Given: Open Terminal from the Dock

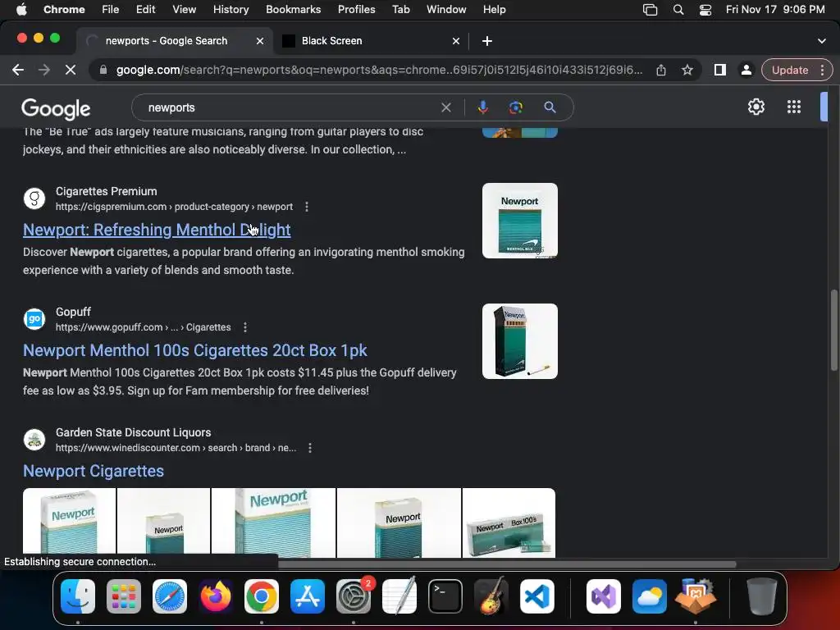Looking at the screenshot, I should pyautogui.click(x=445, y=596).
